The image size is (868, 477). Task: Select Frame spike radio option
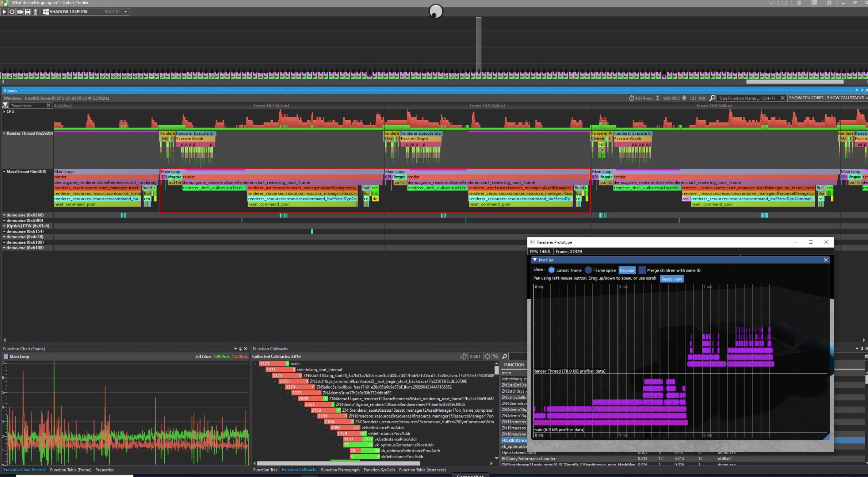coord(588,270)
